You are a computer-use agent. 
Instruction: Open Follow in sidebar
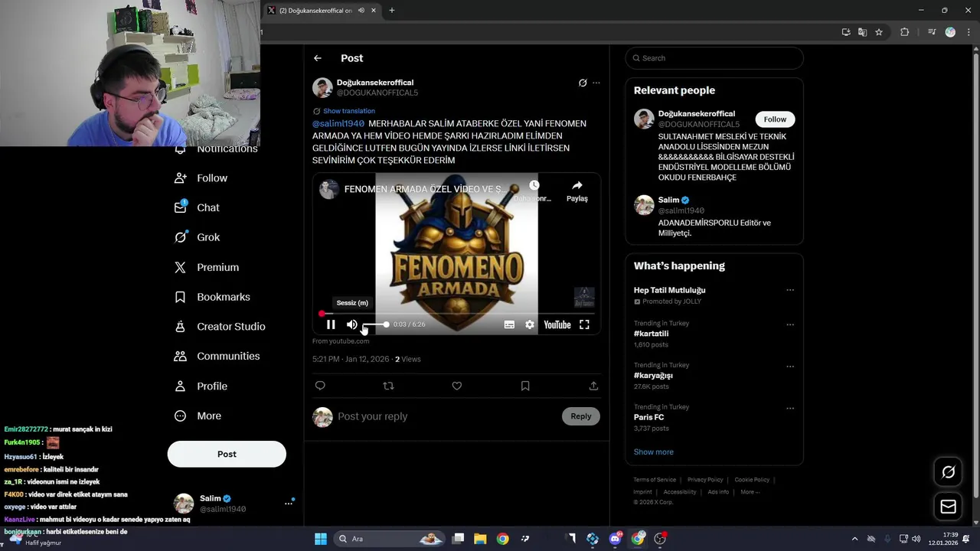click(202, 178)
